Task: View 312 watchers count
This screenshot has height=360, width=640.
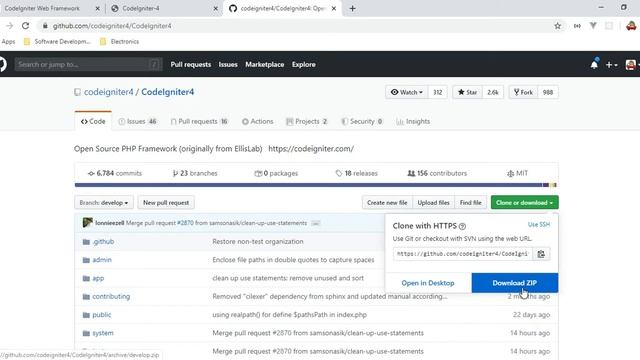Action: (438, 92)
